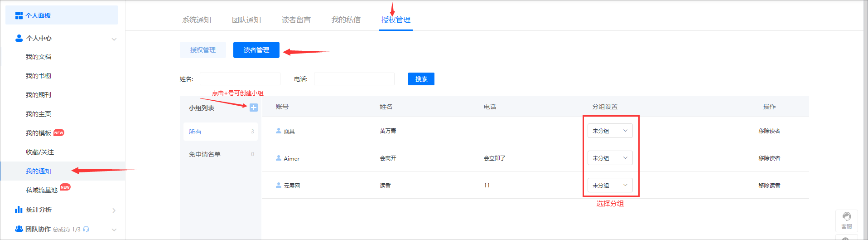The image size is (868, 240).
Task: Click the 个人面板 grid icon
Action: [x=19, y=15]
